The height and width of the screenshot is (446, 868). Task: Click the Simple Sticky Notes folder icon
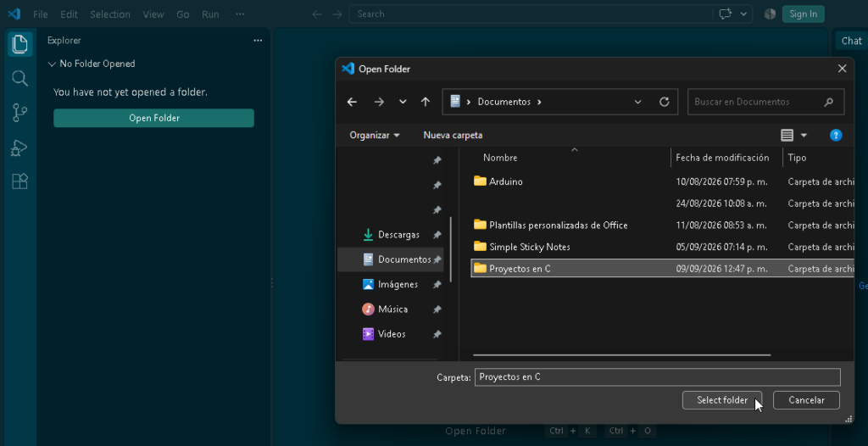tap(480, 247)
